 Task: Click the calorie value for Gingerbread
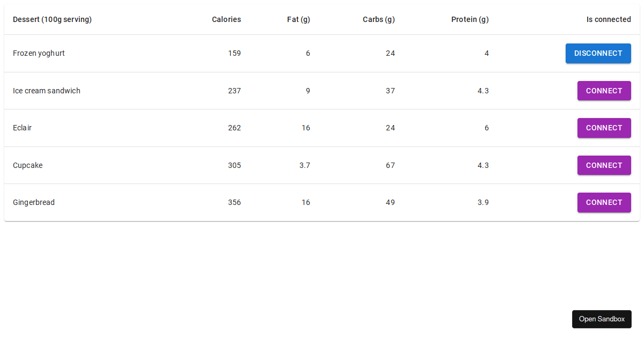click(x=234, y=202)
